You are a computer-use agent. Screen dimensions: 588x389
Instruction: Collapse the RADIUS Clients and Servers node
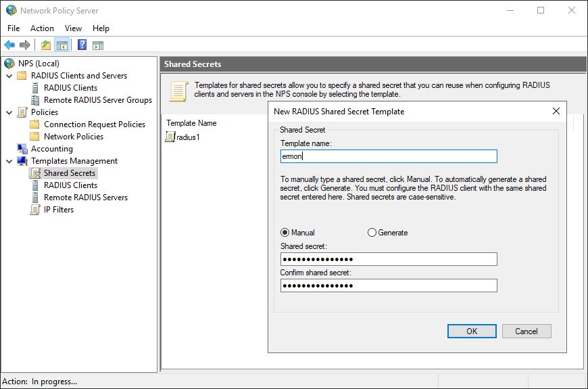coord(9,76)
